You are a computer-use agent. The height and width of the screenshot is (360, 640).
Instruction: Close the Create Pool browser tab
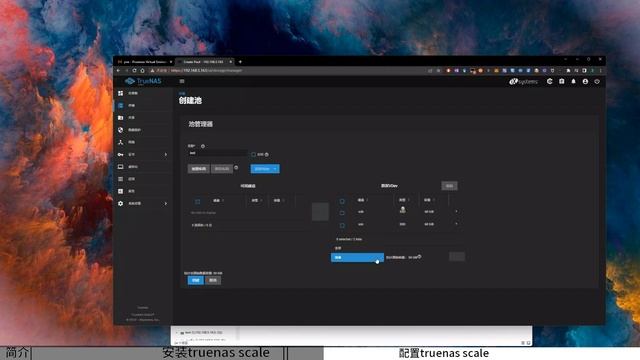point(231,62)
